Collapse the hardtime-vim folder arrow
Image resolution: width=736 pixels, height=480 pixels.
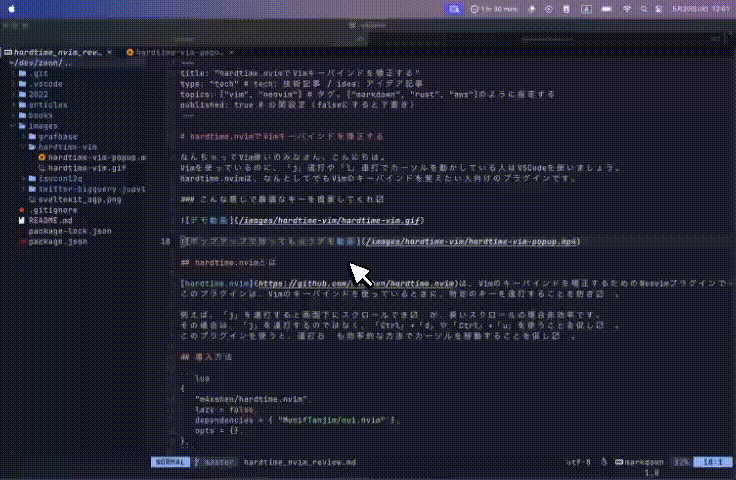[x=23, y=147]
